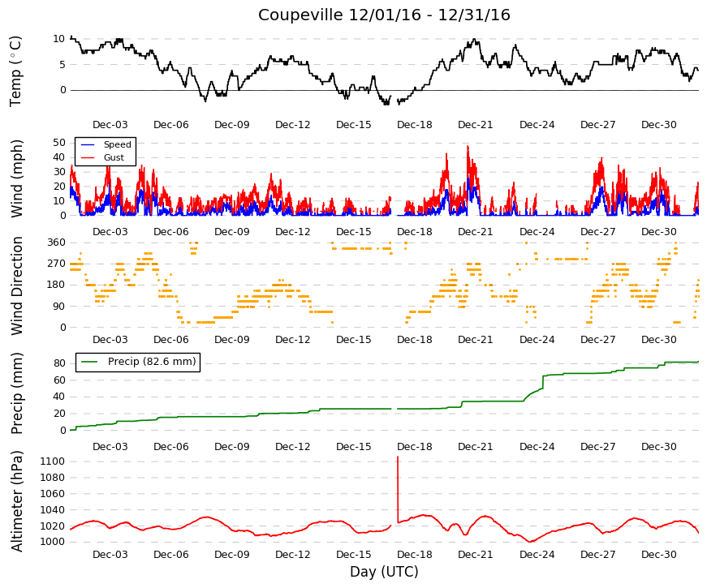The width and height of the screenshot is (707, 588).
Task: Click the Speed legend text
Action: coord(117,144)
